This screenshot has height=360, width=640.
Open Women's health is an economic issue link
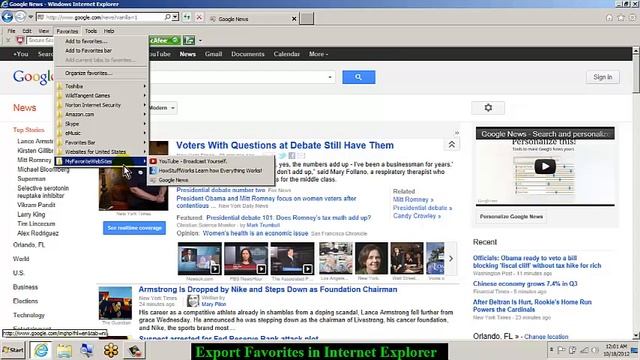(255, 233)
